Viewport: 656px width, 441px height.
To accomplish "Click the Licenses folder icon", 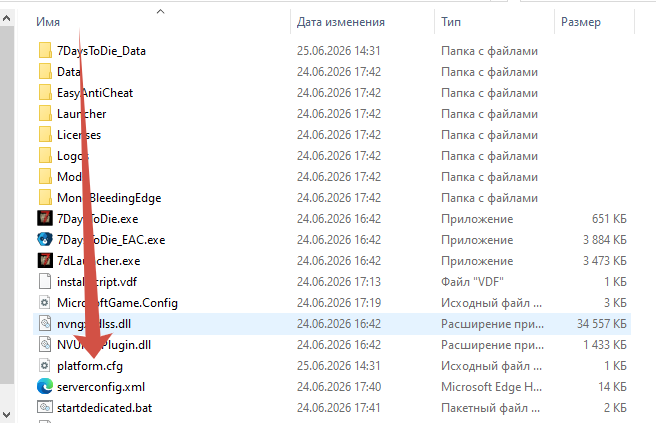I will [45, 134].
